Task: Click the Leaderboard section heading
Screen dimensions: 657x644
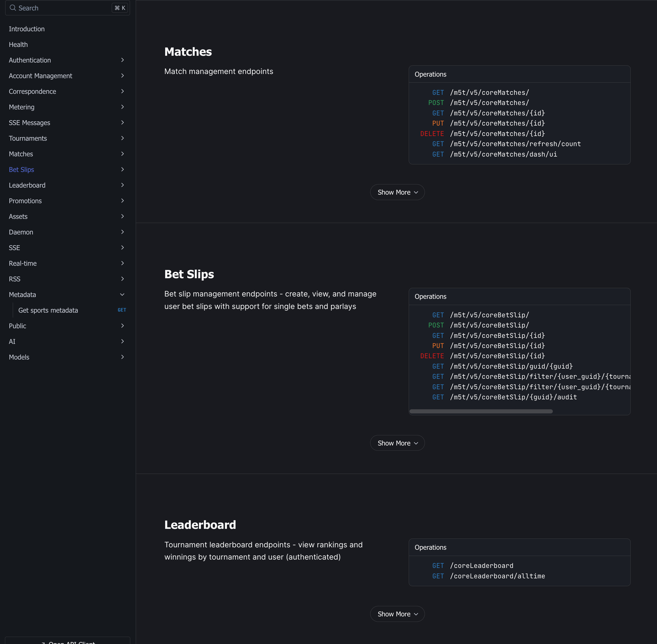Action: [200, 525]
